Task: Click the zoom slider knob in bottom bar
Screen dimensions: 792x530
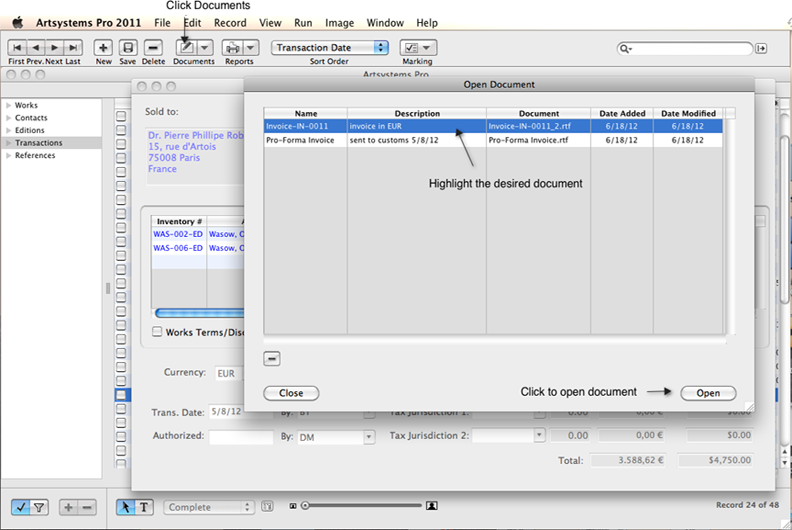Action: pyautogui.click(x=305, y=506)
